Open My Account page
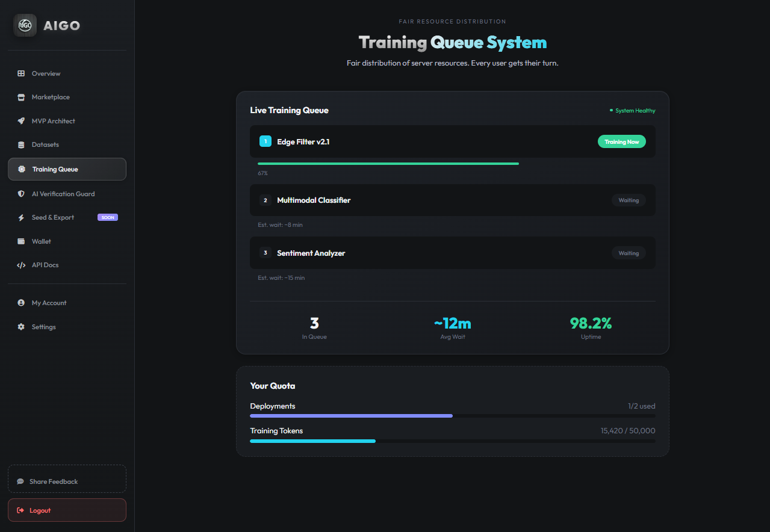The height and width of the screenshot is (532, 770). [67, 303]
